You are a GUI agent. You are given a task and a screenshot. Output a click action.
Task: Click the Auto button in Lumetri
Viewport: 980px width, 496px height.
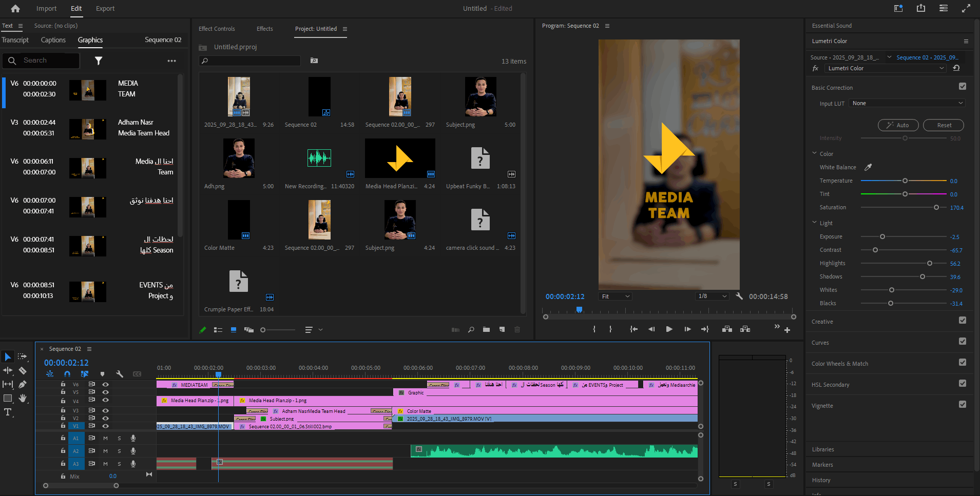pyautogui.click(x=898, y=125)
